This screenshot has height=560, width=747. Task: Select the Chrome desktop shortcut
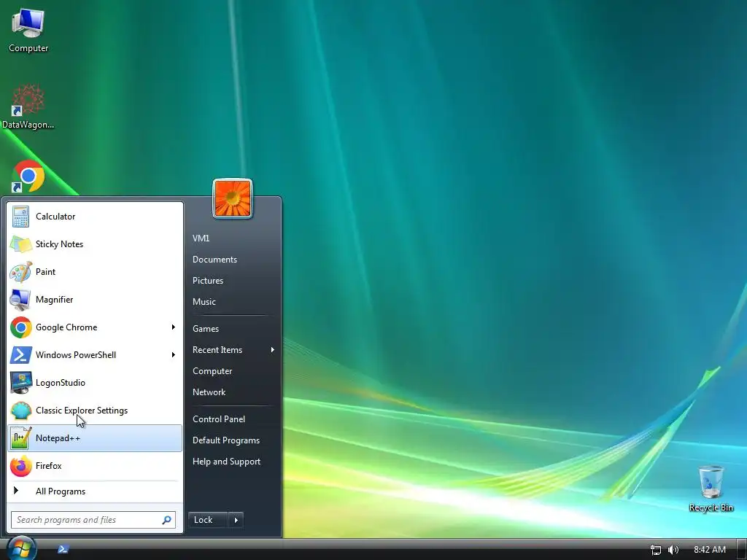[x=28, y=176]
